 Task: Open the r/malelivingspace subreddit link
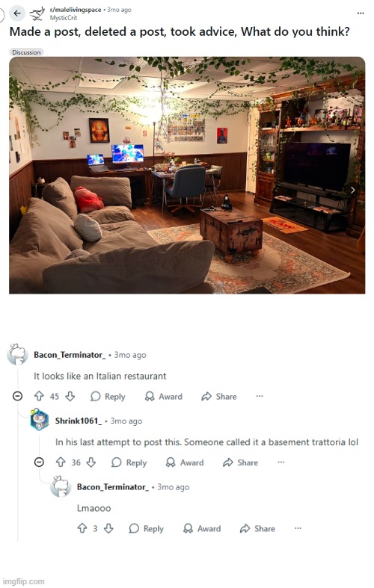(76, 10)
